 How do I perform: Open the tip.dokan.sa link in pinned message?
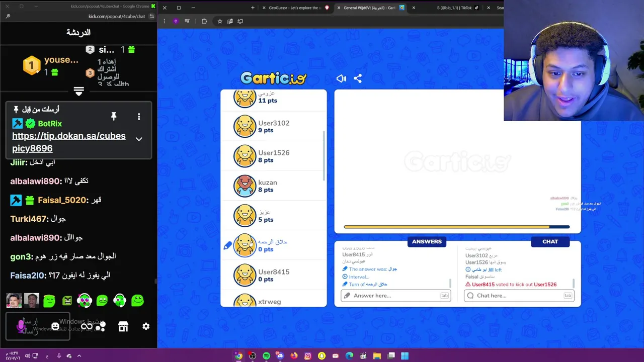[69, 142]
